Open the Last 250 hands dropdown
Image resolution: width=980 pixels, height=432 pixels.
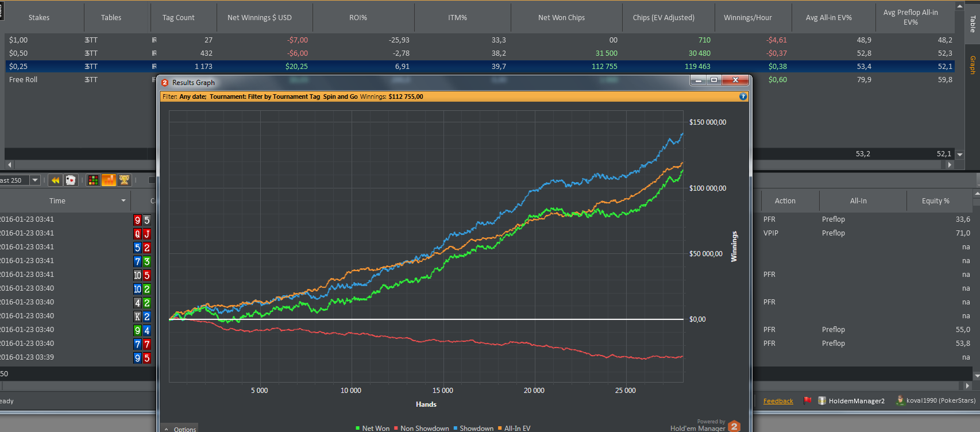pos(35,180)
